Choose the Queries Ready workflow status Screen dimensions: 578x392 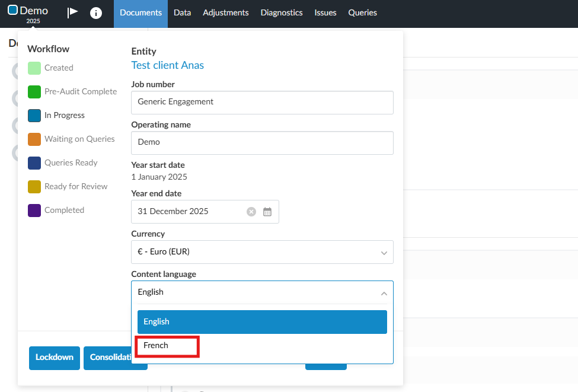click(x=34, y=163)
